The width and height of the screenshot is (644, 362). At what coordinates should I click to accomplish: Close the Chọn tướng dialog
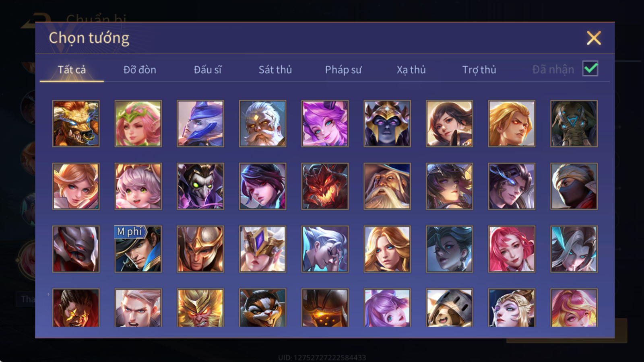594,38
